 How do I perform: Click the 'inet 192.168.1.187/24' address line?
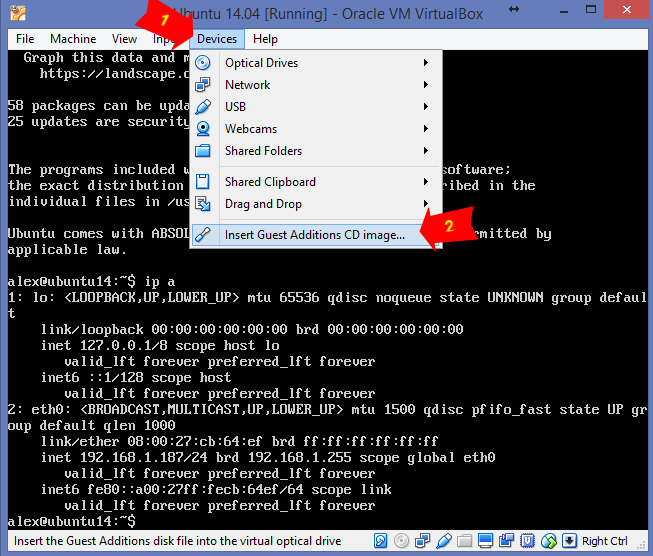(268, 458)
